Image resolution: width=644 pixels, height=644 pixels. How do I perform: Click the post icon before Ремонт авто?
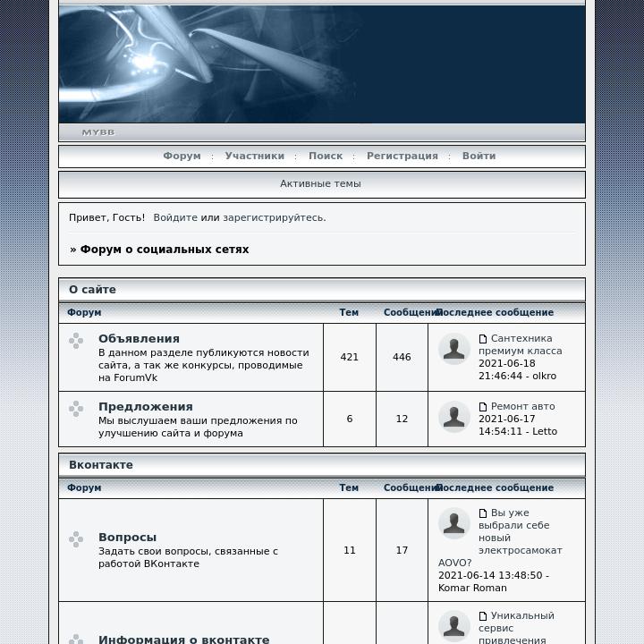click(483, 407)
